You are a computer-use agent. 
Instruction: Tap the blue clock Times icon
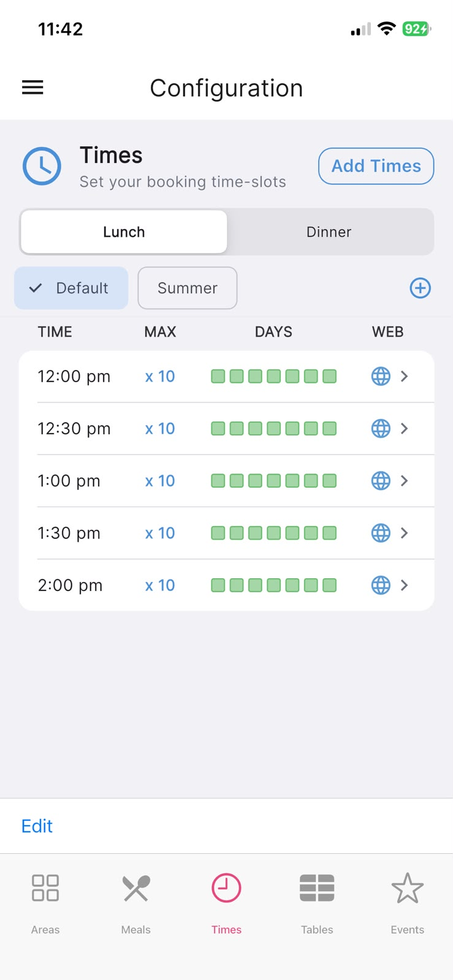pyautogui.click(x=42, y=166)
